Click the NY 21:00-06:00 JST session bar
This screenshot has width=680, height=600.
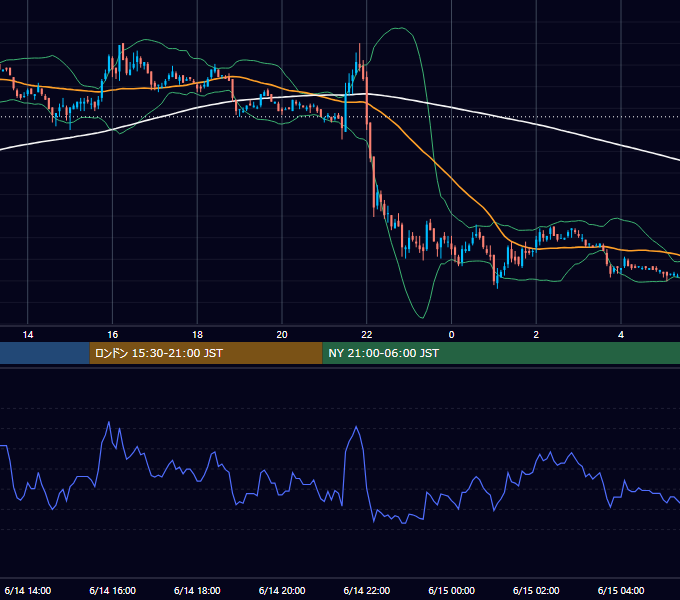pyautogui.click(x=501, y=353)
